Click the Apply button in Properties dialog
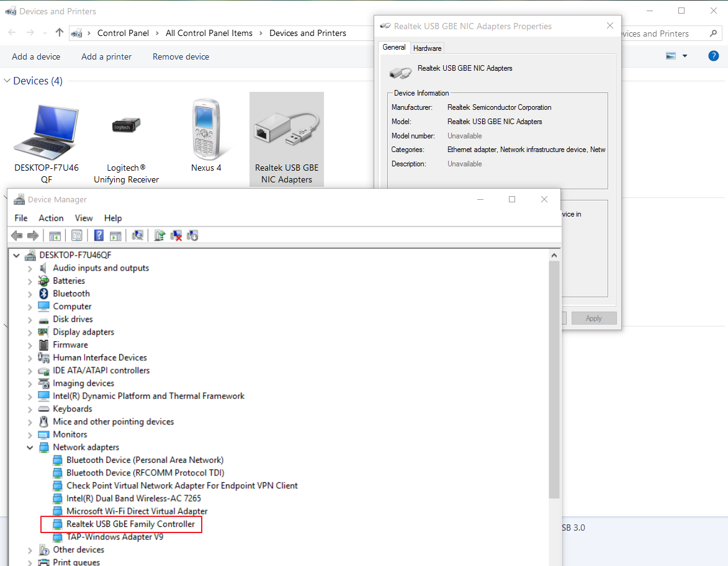Viewport: 728px width, 566px height. (594, 318)
